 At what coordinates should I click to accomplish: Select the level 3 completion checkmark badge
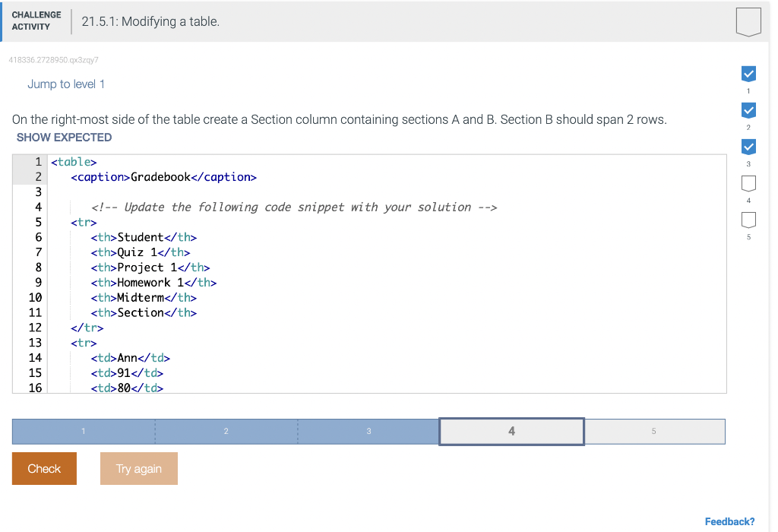tap(748, 147)
